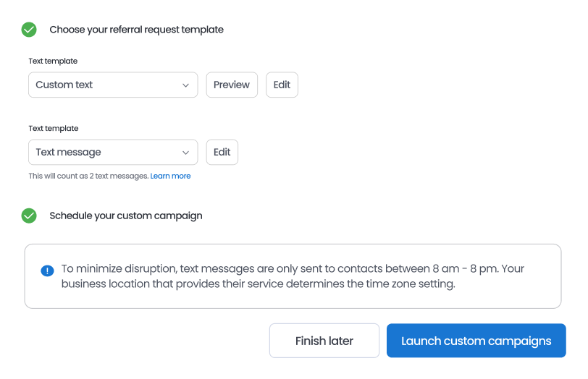The width and height of the screenshot is (588, 379).
Task: Select 'Schedule your custom campaign' heading
Action: point(126,216)
